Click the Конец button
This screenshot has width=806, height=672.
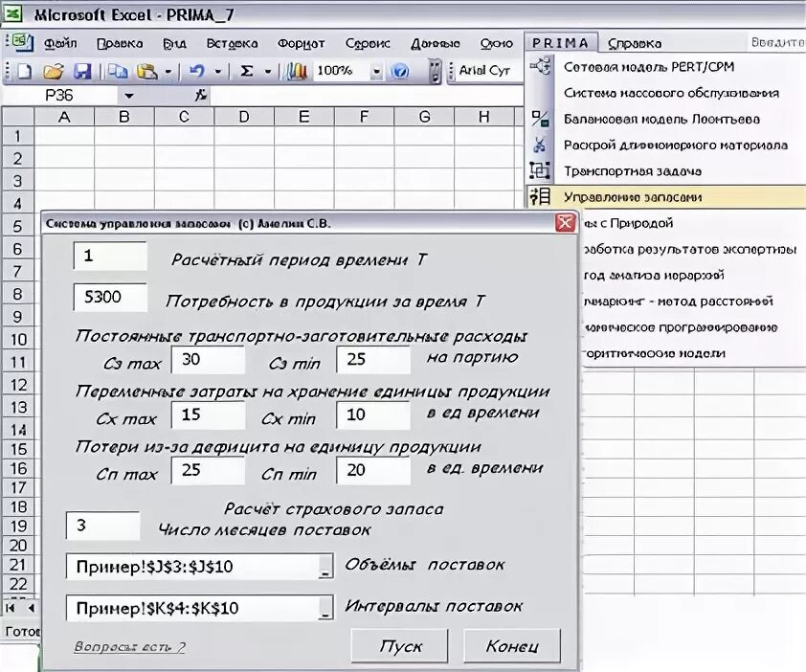click(x=512, y=646)
